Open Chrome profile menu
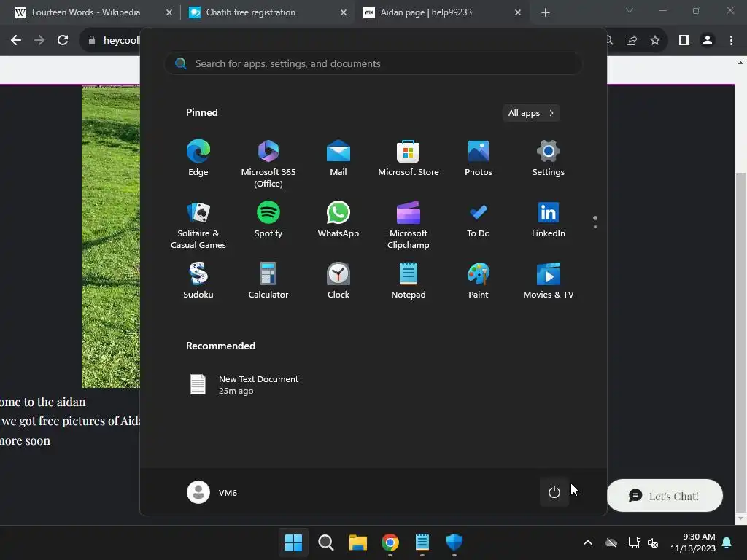Screen dimensions: 747x560 (x=708, y=41)
